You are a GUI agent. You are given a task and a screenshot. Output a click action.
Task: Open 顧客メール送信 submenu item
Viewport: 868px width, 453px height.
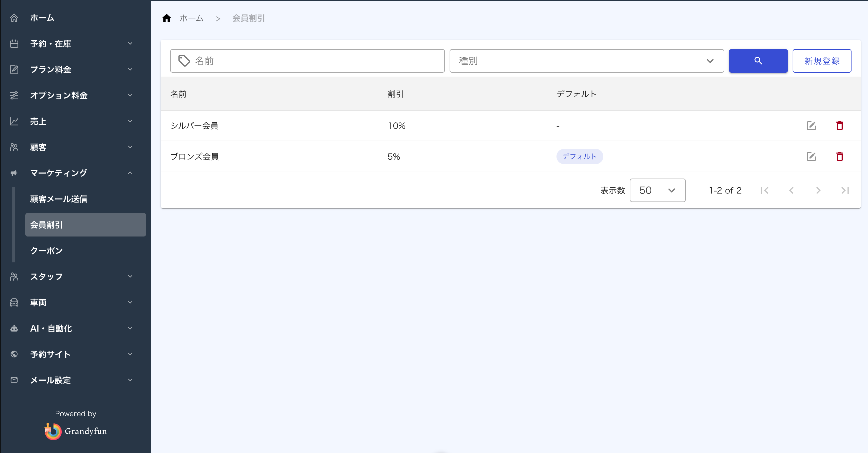tap(59, 199)
